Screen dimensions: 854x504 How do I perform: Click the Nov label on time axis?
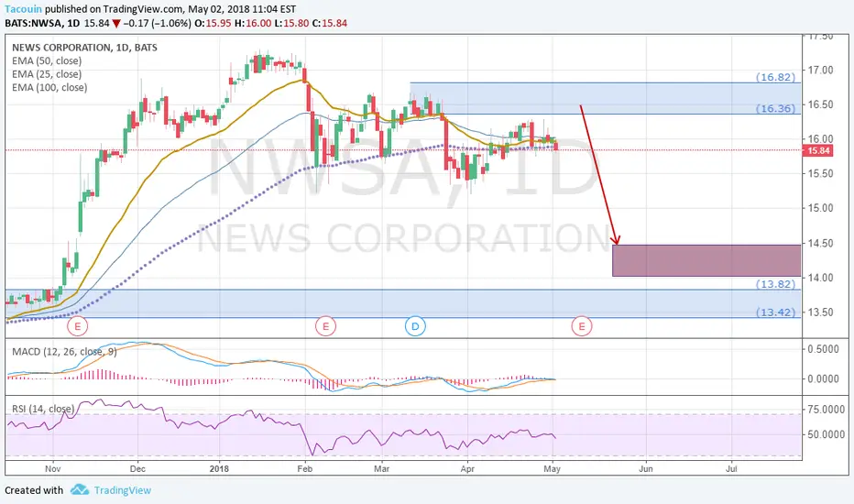pyautogui.click(x=53, y=468)
